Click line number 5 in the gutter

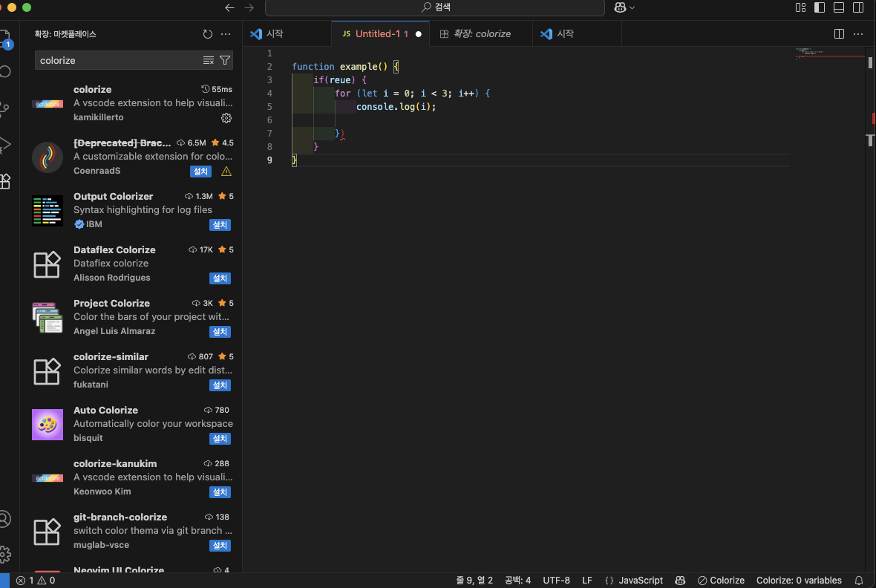click(x=269, y=107)
